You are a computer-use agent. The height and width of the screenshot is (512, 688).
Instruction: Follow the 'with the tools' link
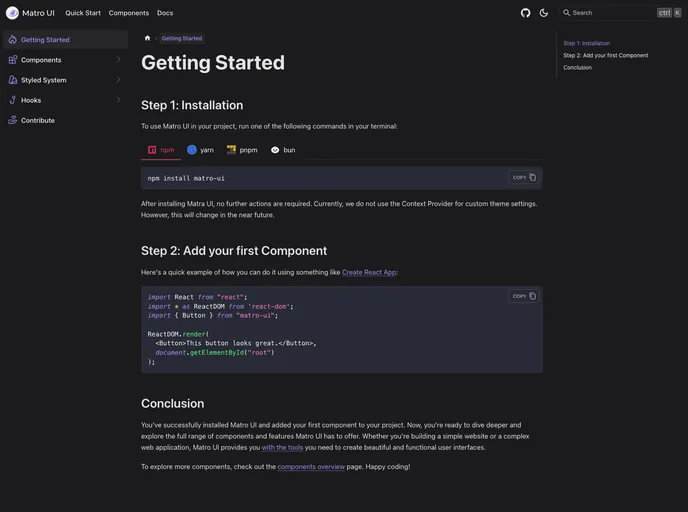(282, 448)
